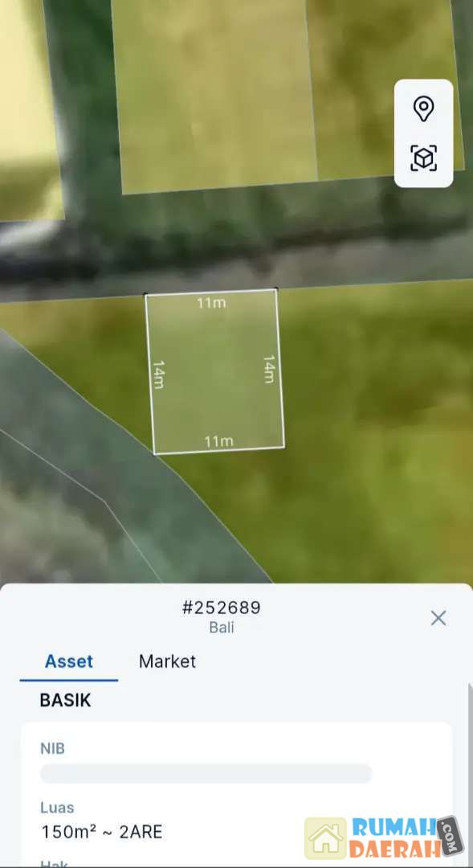Click the left 14m side label
This screenshot has height=868, width=473.
point(159,375)
